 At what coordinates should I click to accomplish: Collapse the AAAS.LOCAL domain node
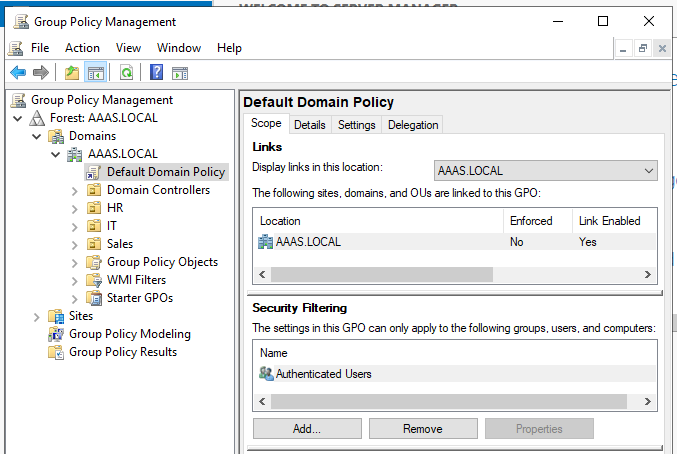coord(56,154)
